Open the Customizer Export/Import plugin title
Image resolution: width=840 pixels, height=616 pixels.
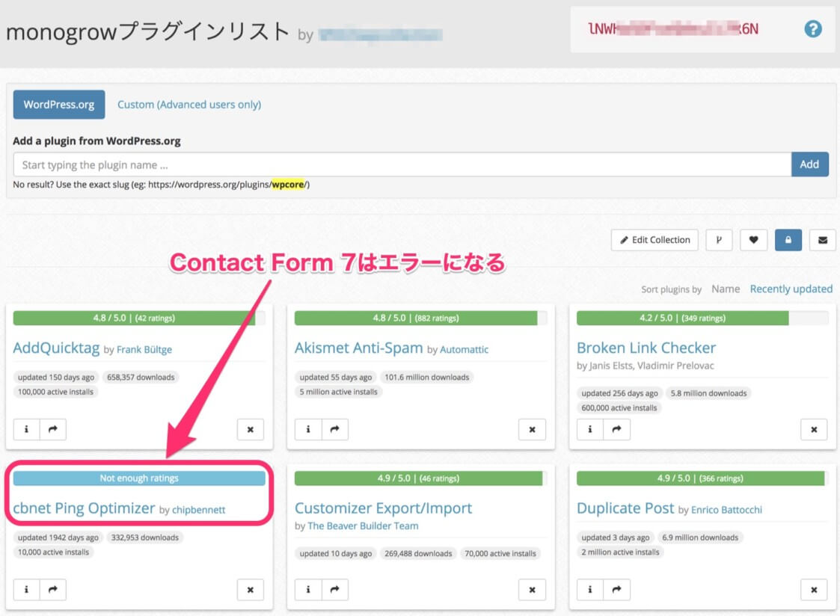pos(383,508)
